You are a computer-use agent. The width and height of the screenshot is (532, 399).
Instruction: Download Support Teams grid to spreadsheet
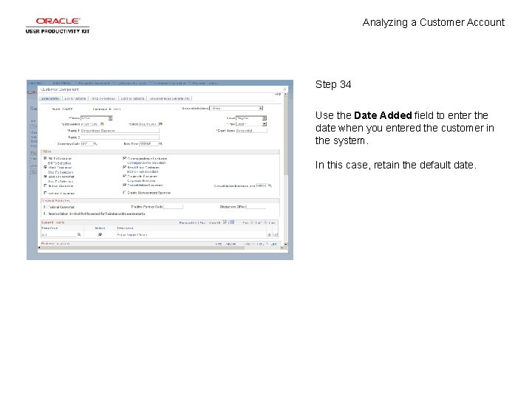coord(232,222)
